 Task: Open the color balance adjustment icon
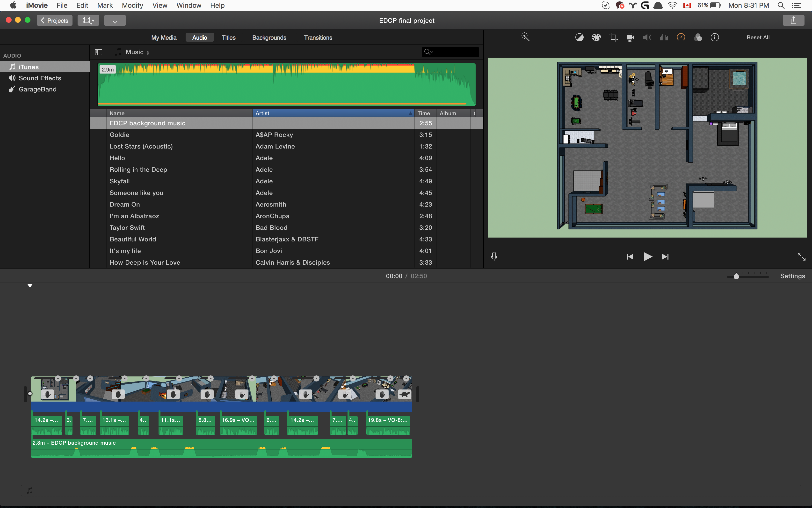point(579,37)
